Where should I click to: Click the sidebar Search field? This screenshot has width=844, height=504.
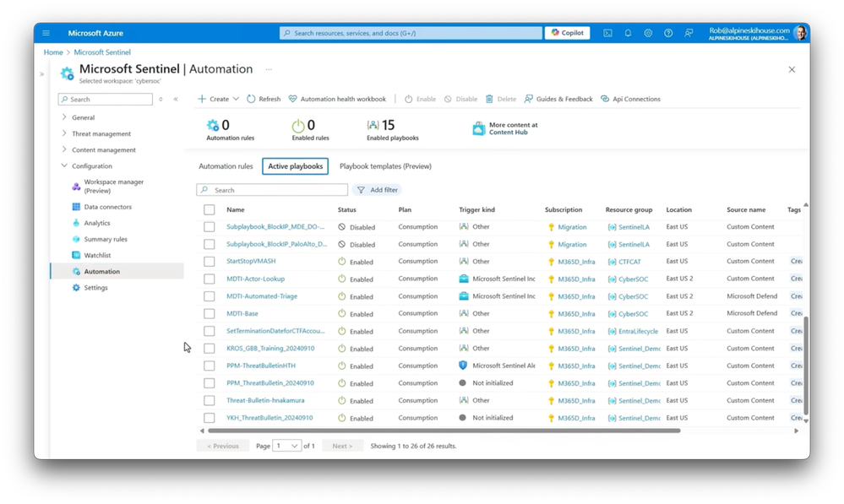(106, 99)
